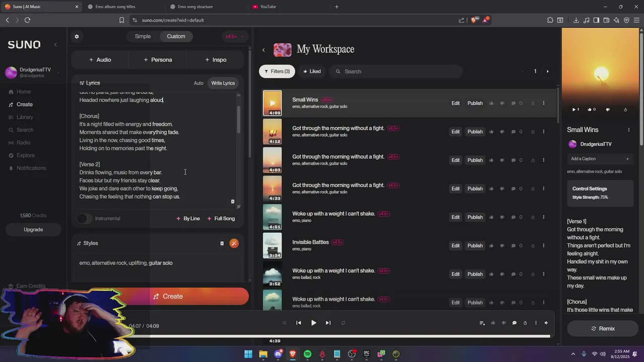Open the v4.5+ model version dropdown
This screenshot has height=362, width=644.
click(234, 36)
